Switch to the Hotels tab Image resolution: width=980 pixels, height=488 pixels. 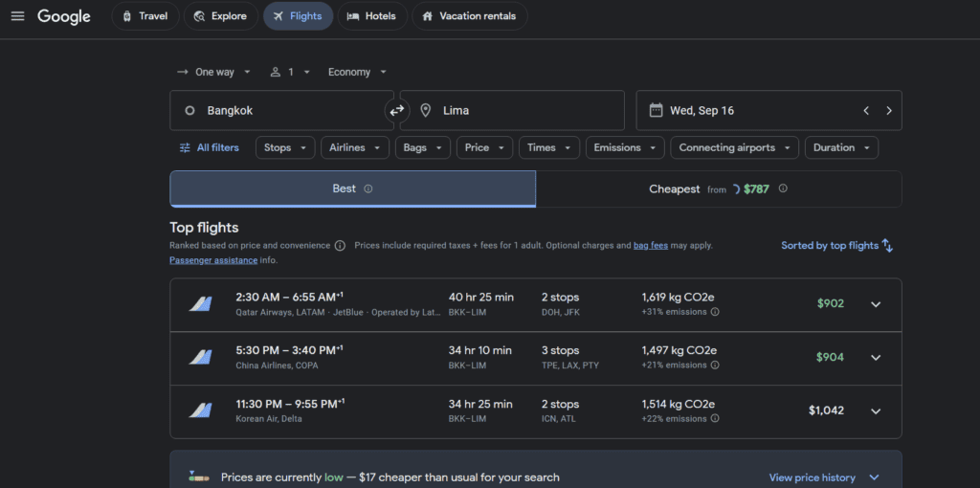pyautogui.click(x=372, y=16)
